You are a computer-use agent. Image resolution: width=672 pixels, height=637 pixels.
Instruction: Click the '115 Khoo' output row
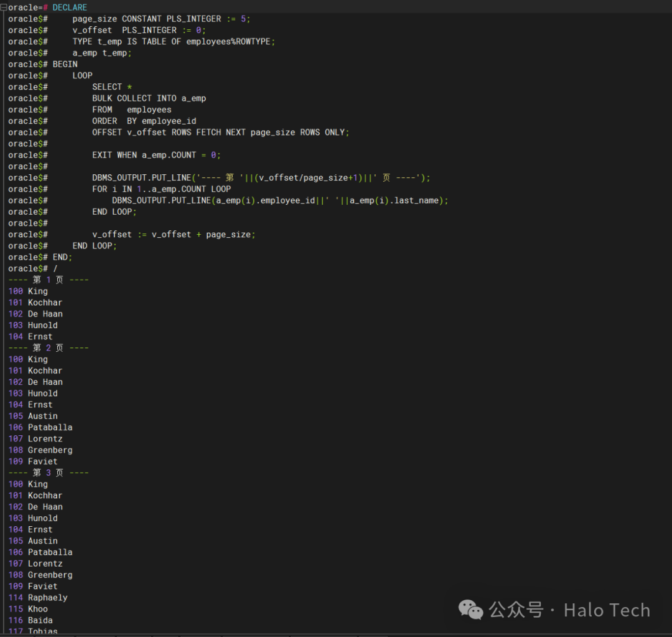click(28, 609)
